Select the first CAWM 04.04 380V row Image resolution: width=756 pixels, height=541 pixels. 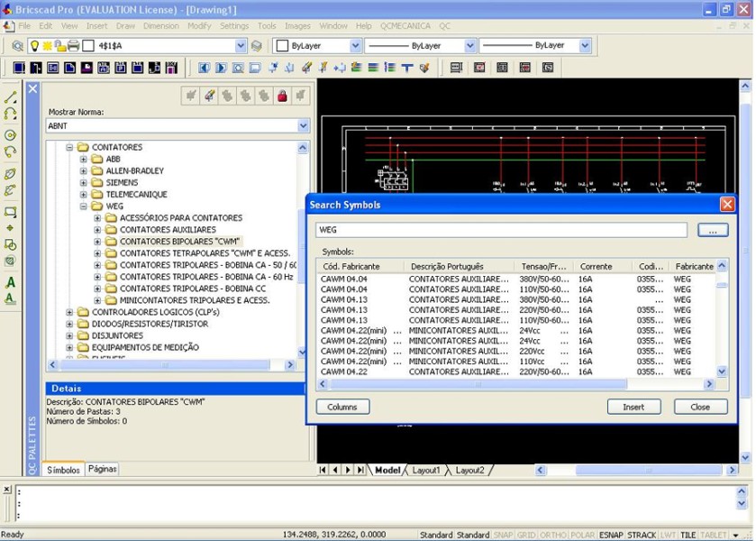pos(516,279)
